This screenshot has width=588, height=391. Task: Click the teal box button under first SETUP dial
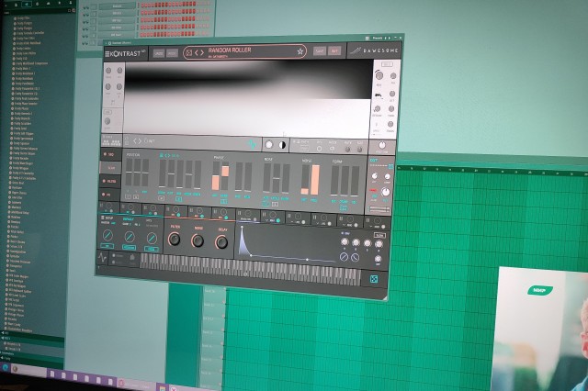coord(107,246)
